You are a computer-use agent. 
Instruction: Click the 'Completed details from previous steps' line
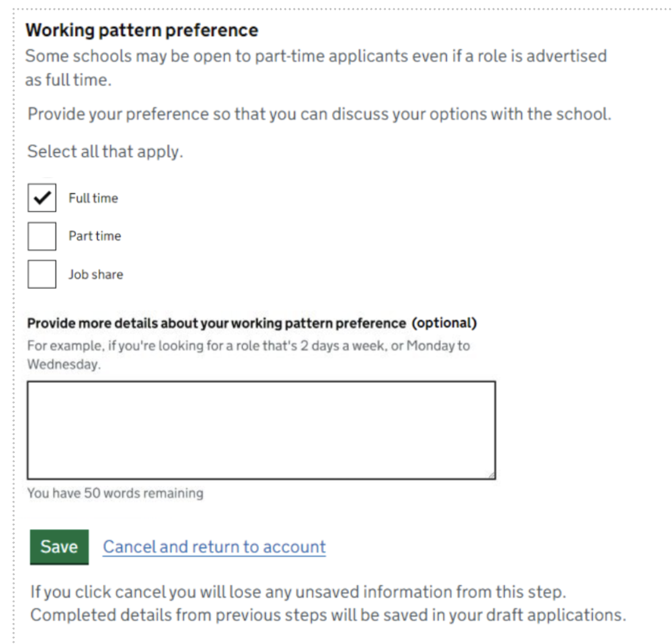[x=328, y=615]
